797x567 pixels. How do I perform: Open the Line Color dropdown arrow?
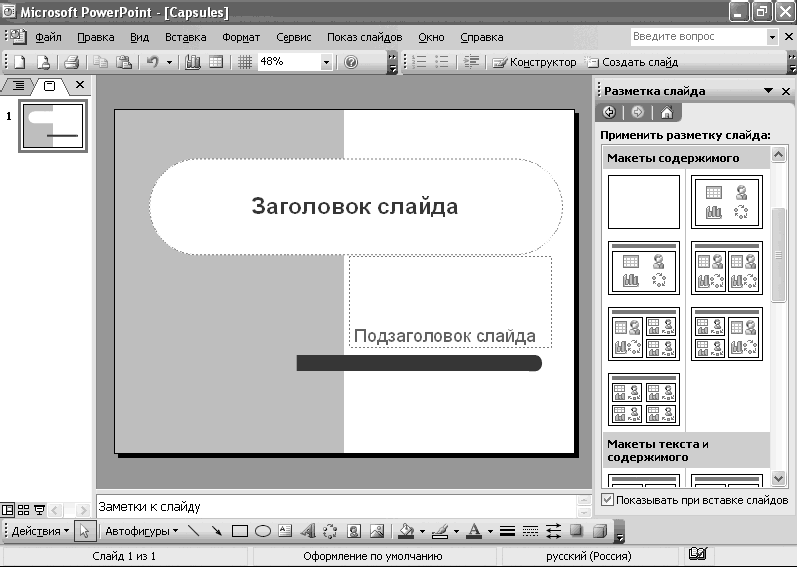pos(456,531)
